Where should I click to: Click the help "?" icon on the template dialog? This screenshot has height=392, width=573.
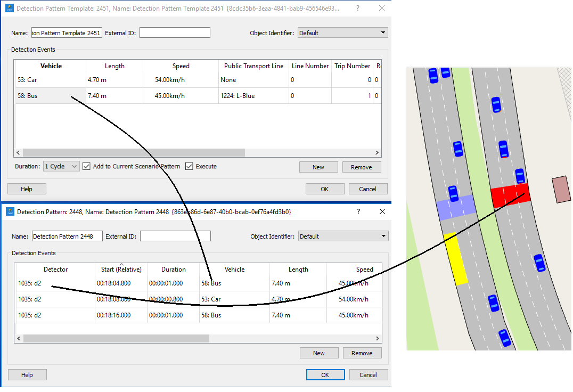point(358,8)
